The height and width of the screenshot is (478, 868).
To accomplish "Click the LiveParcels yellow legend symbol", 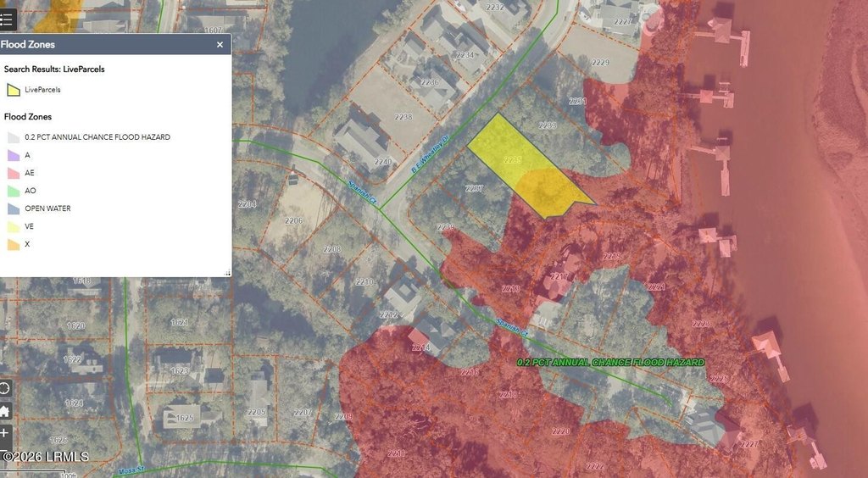I will click(x=13, y=89).
